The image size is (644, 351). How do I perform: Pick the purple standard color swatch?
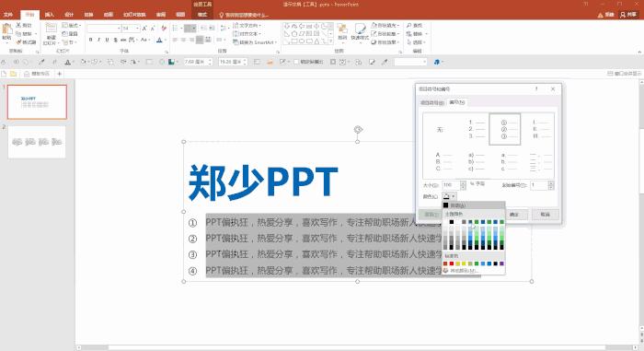click(501, 263)
